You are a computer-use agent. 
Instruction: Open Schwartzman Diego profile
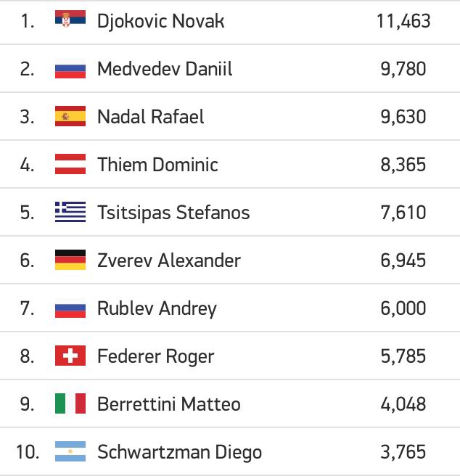click(x=179, y=452)
